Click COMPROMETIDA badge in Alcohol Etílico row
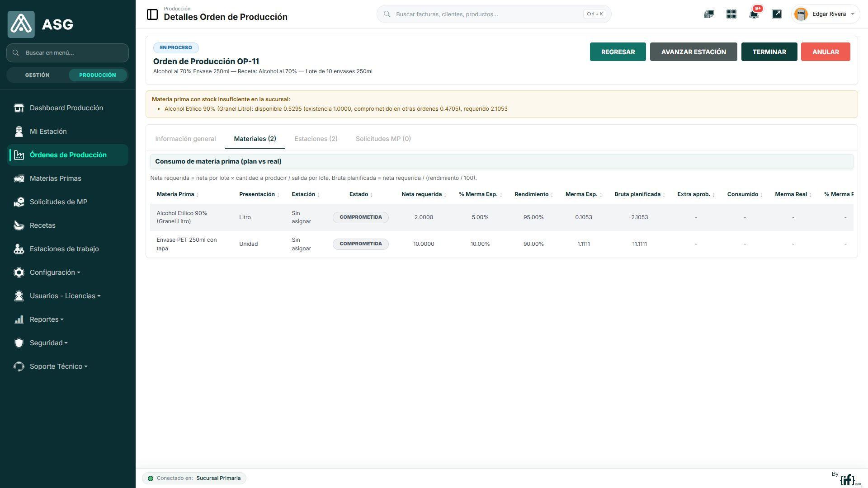 [361, 217]
